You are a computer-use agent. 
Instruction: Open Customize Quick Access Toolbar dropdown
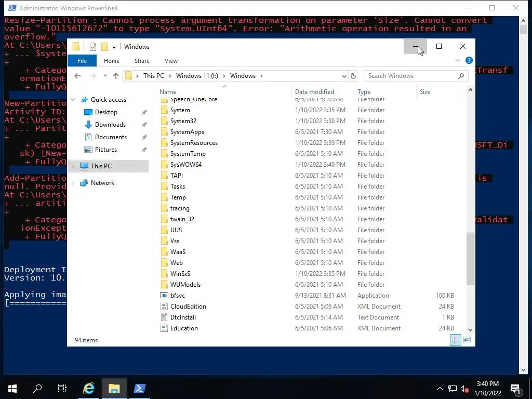[x=114, y=47]
